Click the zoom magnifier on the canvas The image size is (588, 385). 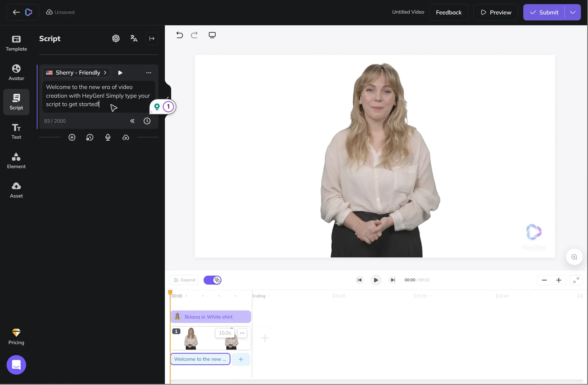(x=574, y=257)
